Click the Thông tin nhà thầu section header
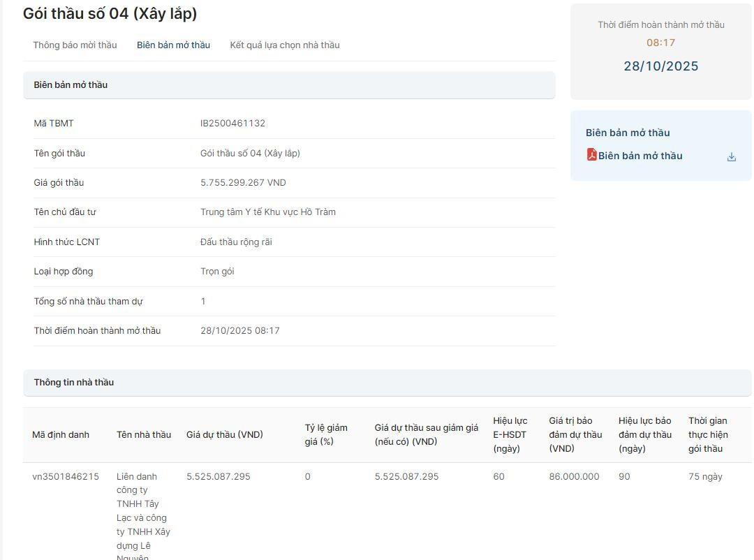 click(73, 383)
